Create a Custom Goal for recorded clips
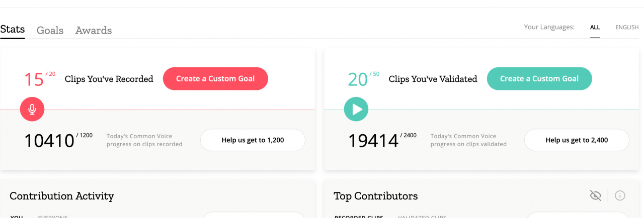644x218 pixels. pyautogui.click(x=215, y=78)
